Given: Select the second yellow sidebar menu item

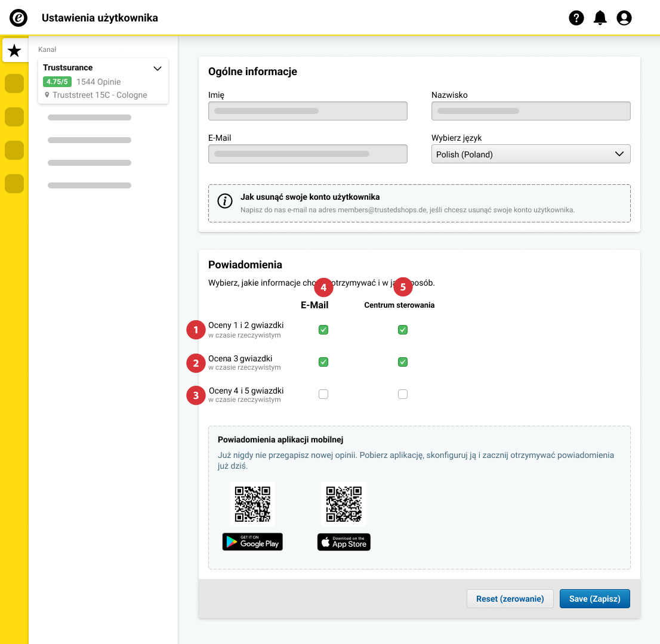Looking at the screenshot, I should (x=14, y=117).
